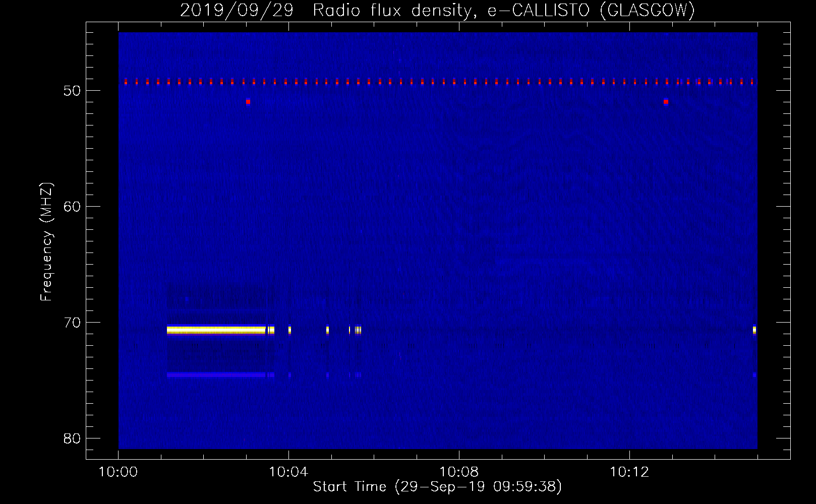
Task: Select the '10:12' time tick label
Action: [x=629, y=472]
